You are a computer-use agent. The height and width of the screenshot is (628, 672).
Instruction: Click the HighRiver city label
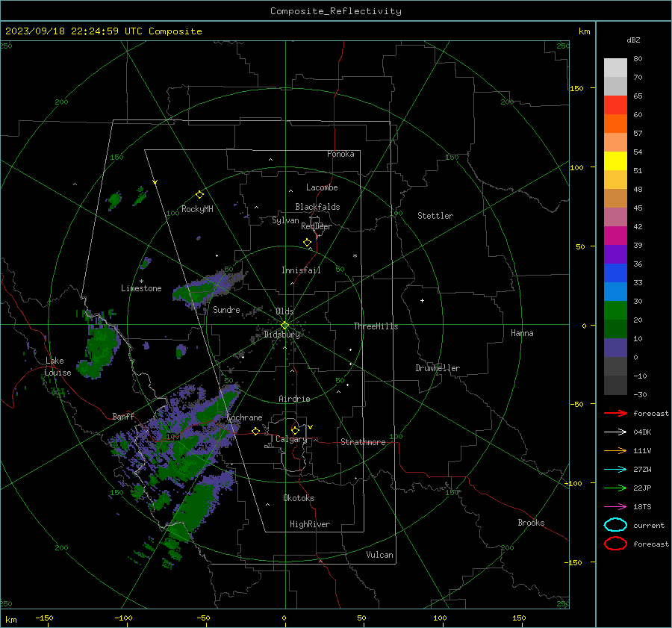pos(310,524)
